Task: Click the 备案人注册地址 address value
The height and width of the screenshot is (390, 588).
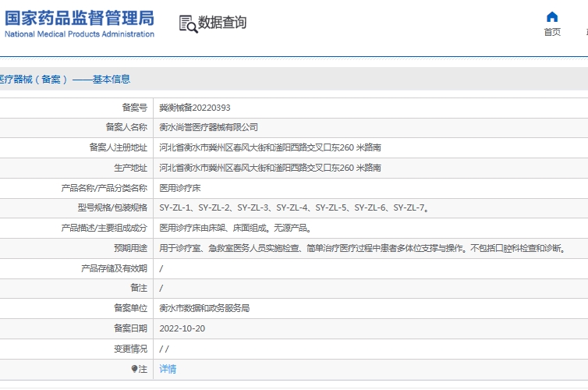Action: [x=270, y=147]
